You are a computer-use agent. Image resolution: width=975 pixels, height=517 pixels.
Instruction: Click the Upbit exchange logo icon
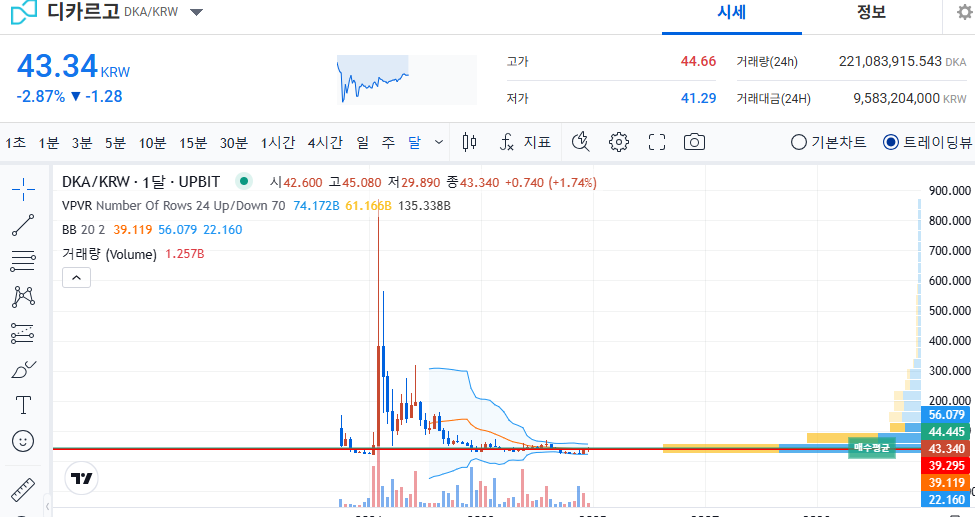24,12
